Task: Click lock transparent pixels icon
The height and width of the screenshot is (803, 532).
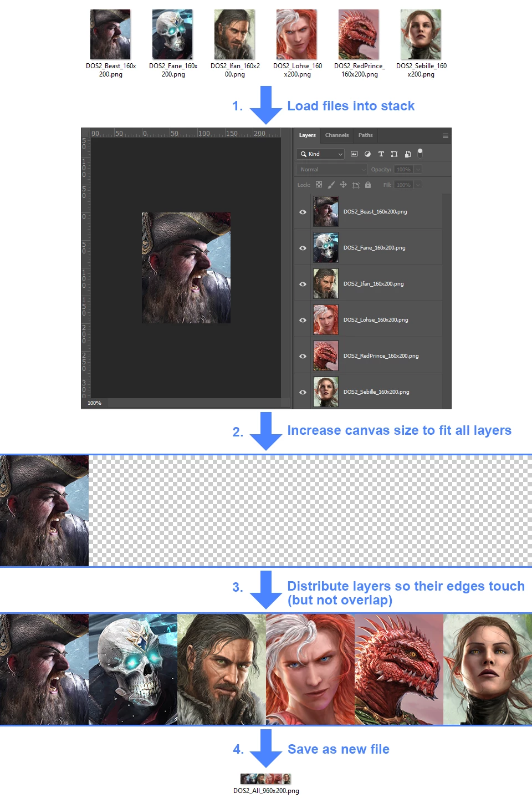Action: 319,185
